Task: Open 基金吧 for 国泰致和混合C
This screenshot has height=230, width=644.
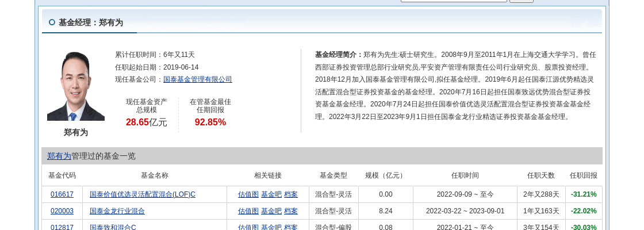Action: [271, 227]
